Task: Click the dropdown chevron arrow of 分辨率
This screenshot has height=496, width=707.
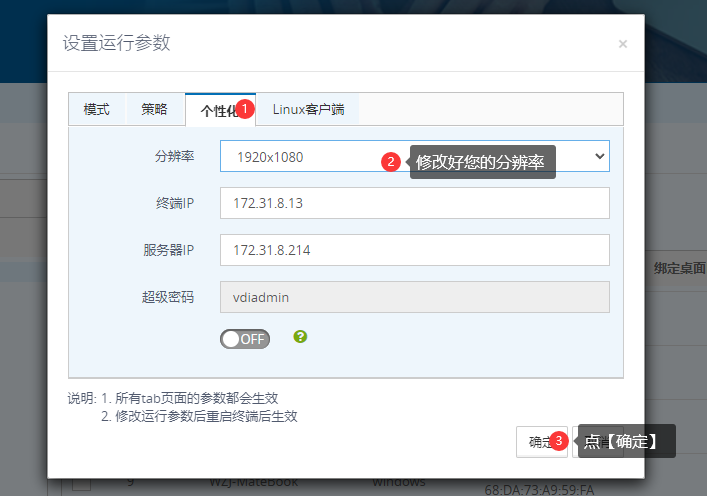Action: click(600, 156)
